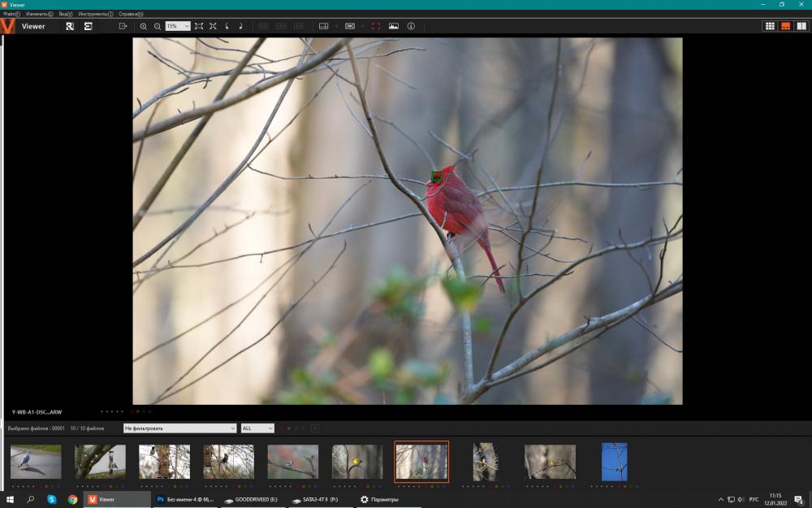Select the highlighted red cardinal thumbnail
This screenshot has height=508, width=812.
(421, 462)
